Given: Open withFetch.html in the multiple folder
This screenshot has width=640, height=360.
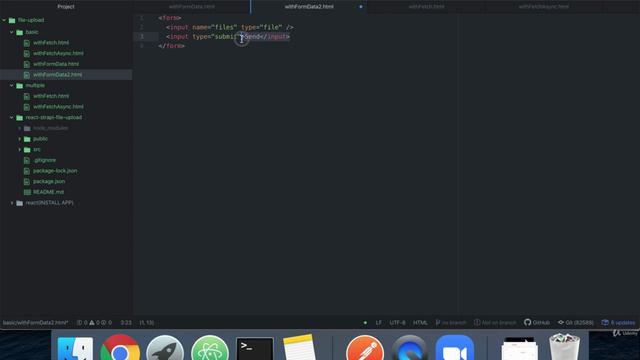Looking at the screenshot, I should point(51,96).
